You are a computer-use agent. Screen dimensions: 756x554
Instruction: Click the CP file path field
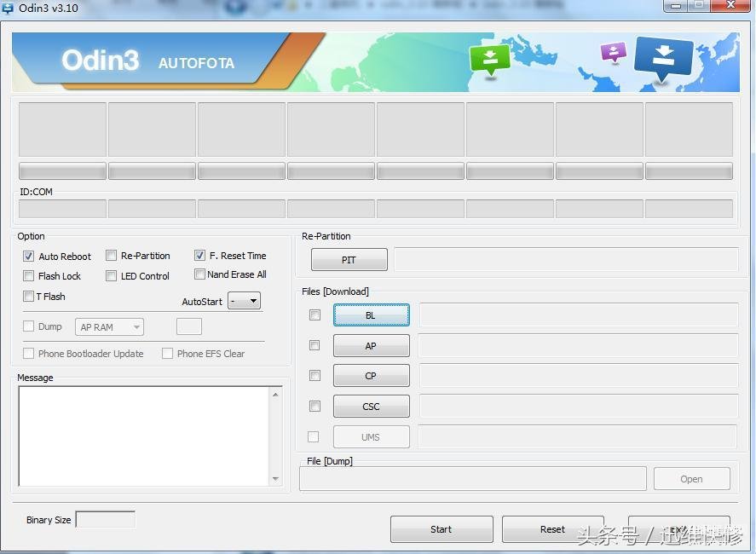coord(579,376)
